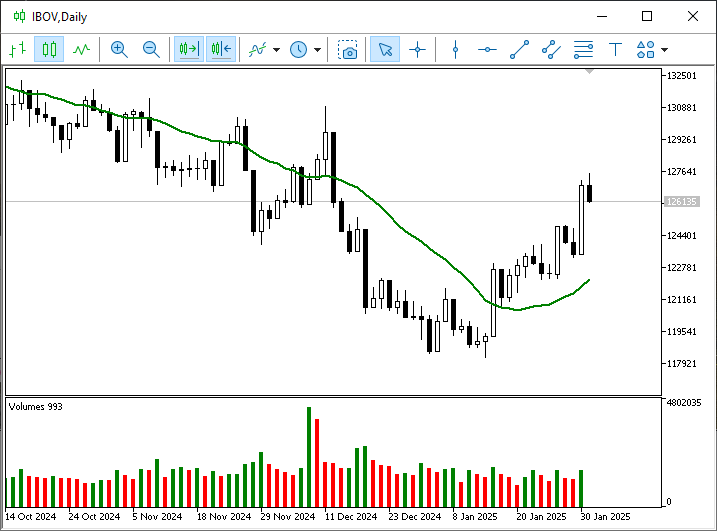717x531 pixels.
Task: Click the IBOV chart icon in title bar
Action: (19, 16)
